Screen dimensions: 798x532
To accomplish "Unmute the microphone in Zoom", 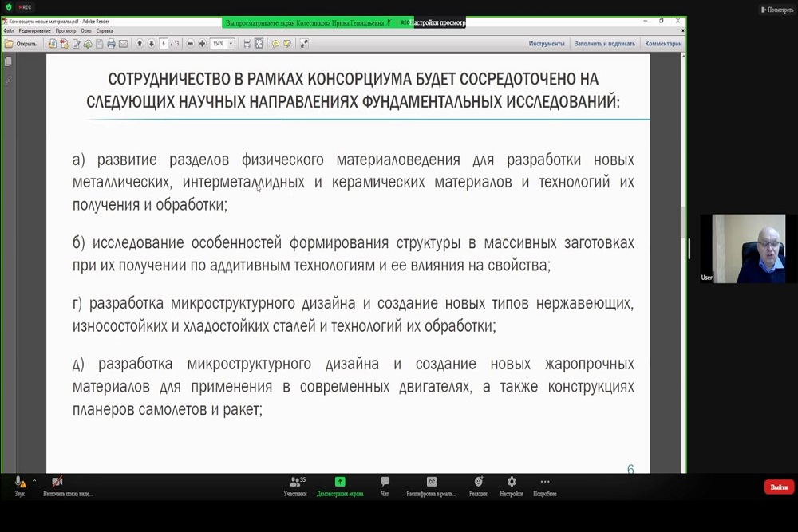I will (19, 486).
